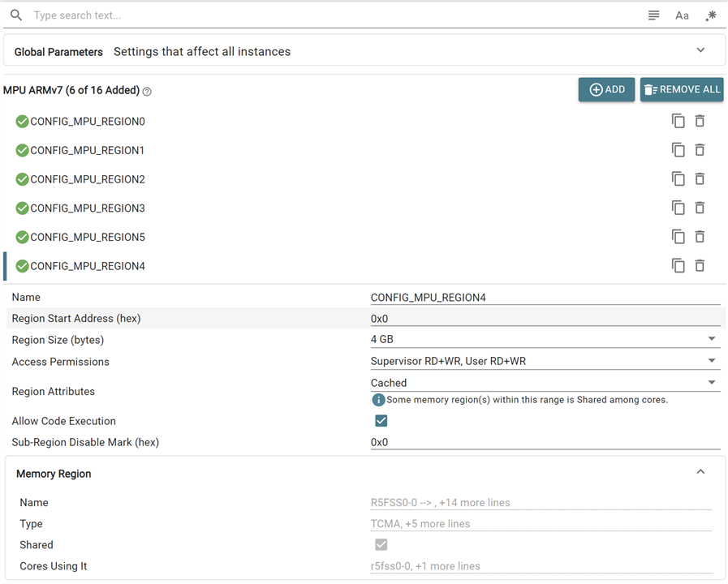Screen dimensions: 728x584
Task: Duplicate CONFIG_MPU_REGION2 with copy icon
Action: [x=678, y=179]
